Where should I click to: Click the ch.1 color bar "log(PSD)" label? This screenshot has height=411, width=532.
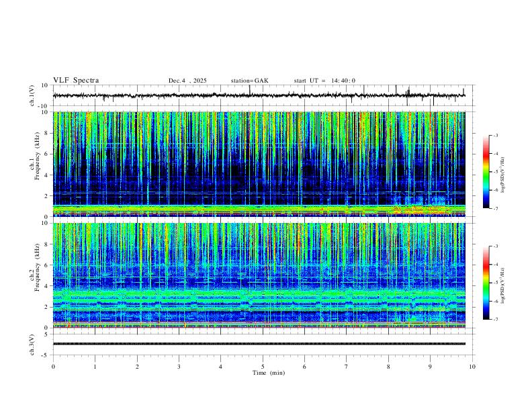pyautogui.click(x=503, y=175)
